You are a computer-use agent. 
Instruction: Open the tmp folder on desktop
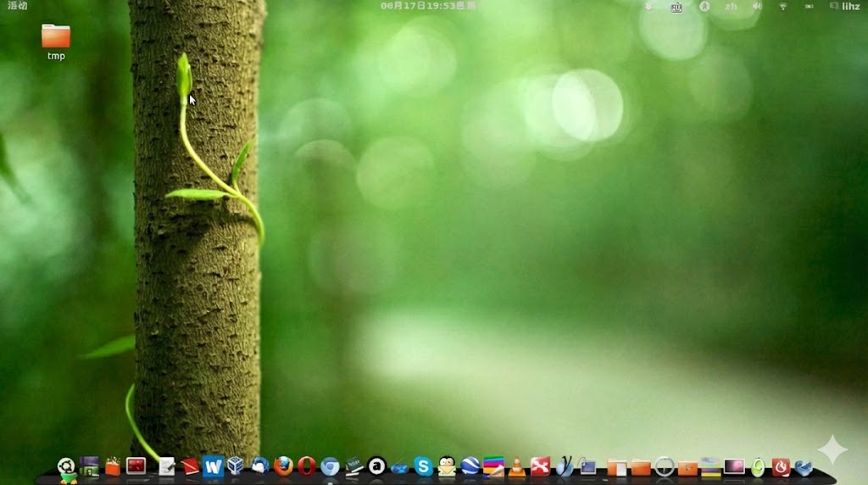[56, 42]
